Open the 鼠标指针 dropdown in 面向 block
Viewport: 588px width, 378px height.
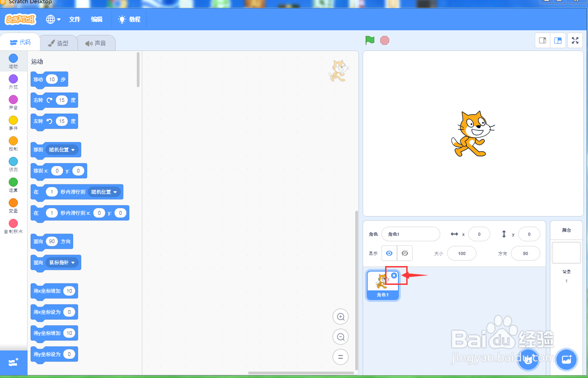(x=61, y=262)
